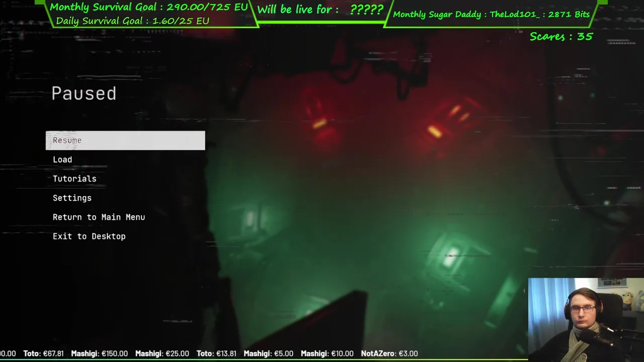This screenshot has width=644, height=362.
Task: Resume the paused game
Action: (x=125, y=140)
